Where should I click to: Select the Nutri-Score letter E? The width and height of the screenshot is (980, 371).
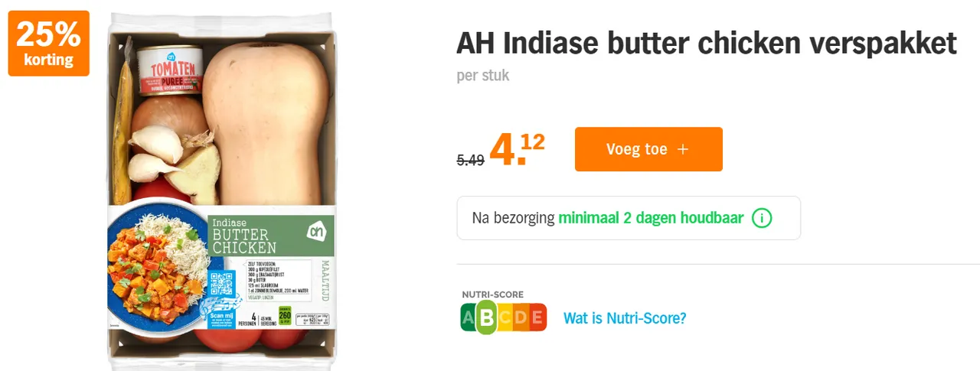(538, 318)
